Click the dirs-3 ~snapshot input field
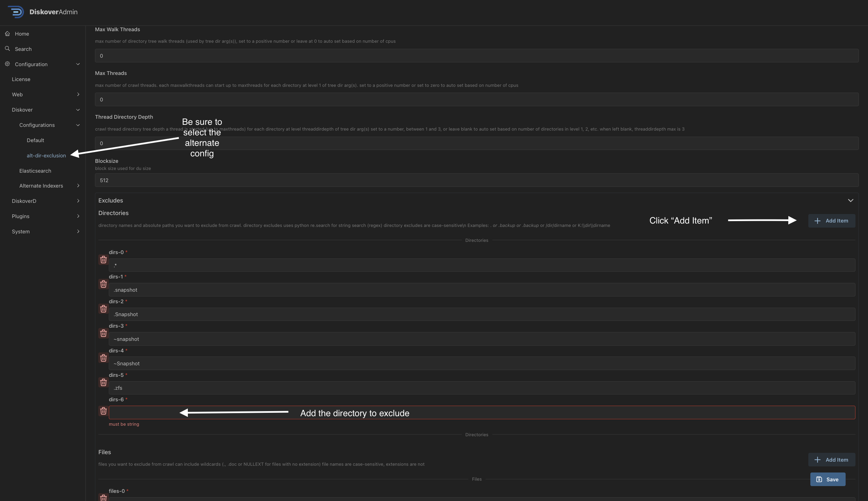 pos(482,339)
